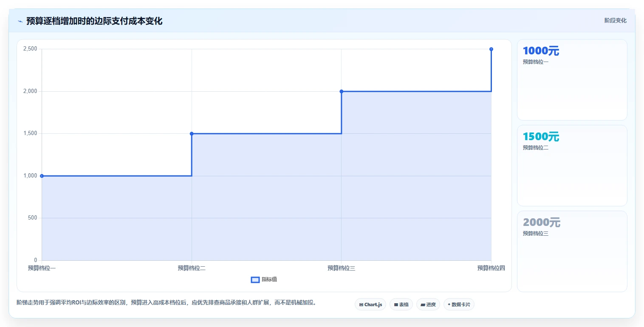644x327 pixels.
Task: Click the y-axis value 2,500
Action: coord(30,49)
